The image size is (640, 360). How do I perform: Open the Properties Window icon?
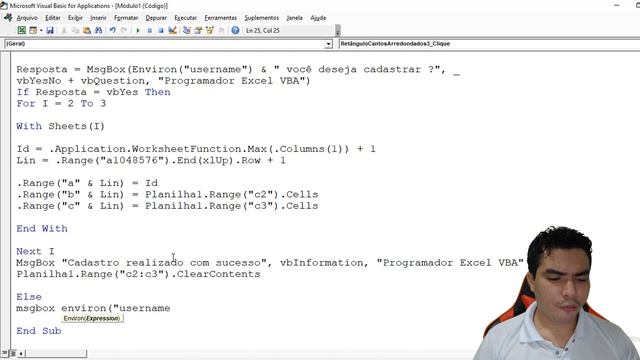pyautogui.click(x=198, y=30)
